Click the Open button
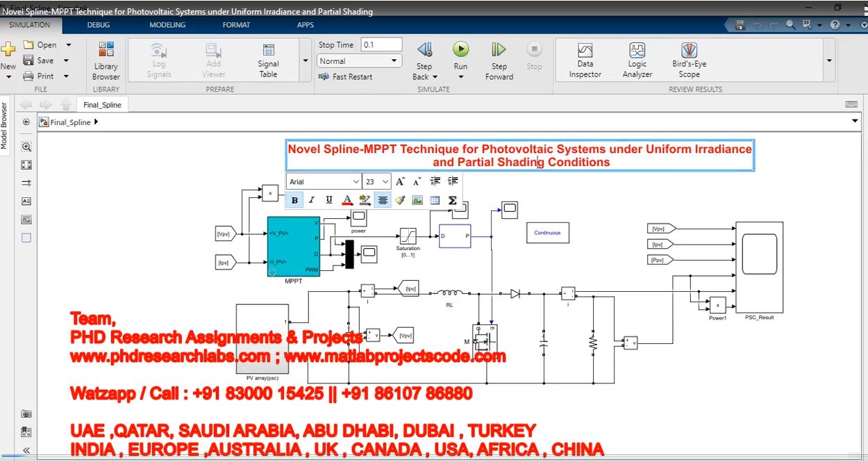Image resolution: width=868 pixels, height=462 pixels. (40, 45)
